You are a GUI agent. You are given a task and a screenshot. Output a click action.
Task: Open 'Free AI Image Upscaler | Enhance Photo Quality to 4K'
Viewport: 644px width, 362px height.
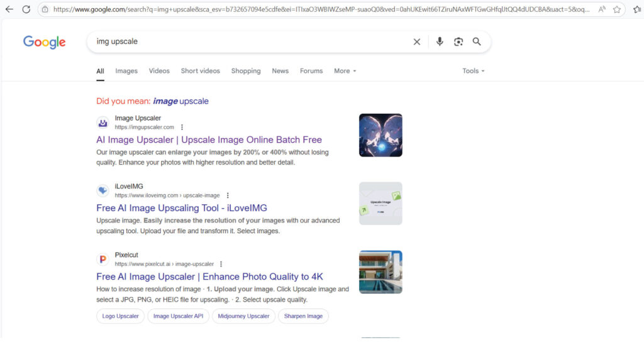pyautogui.click(x=209, y=277)
